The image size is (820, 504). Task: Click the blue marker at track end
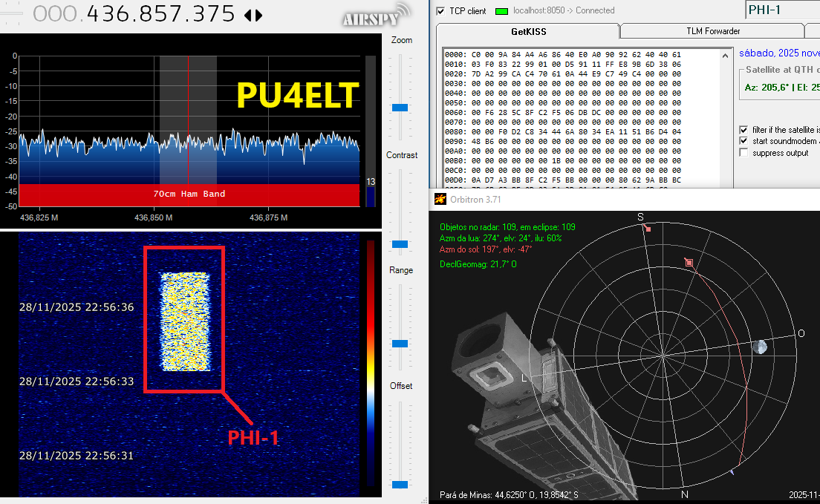click(x=732, y=471)
